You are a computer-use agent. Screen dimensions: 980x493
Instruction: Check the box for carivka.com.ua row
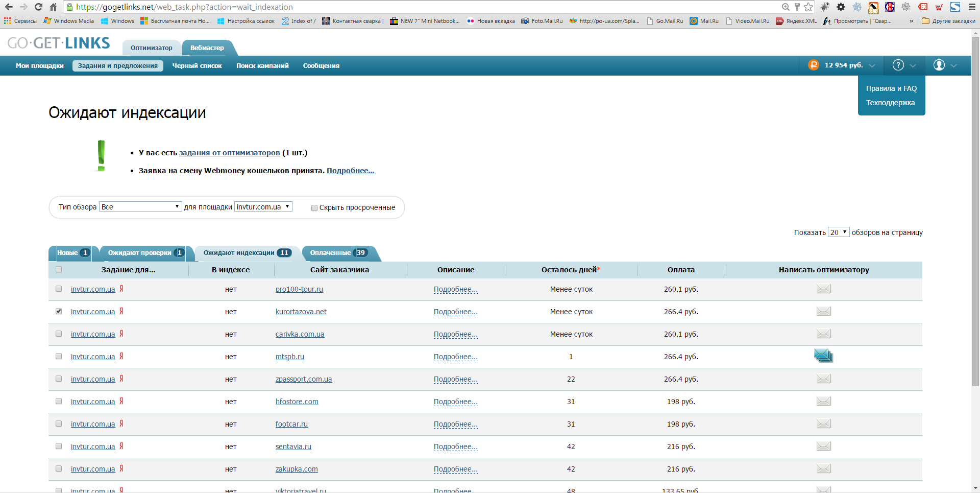[59, 334]
